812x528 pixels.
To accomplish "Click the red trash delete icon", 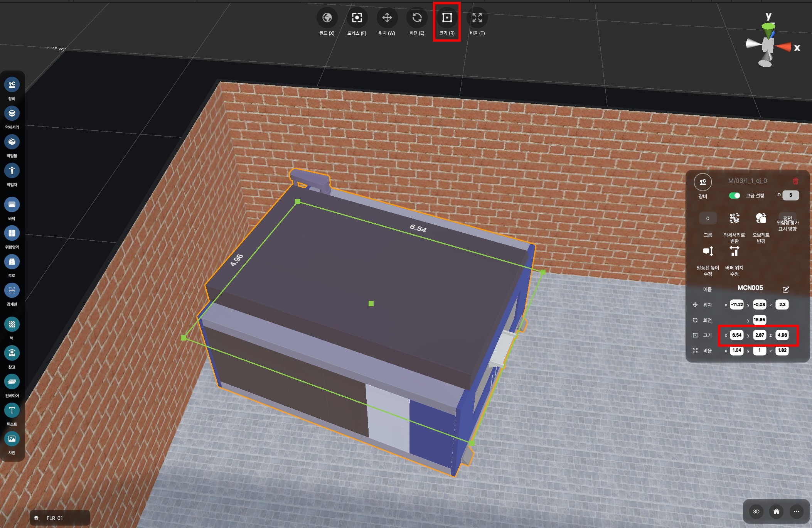I will point(795,181).
